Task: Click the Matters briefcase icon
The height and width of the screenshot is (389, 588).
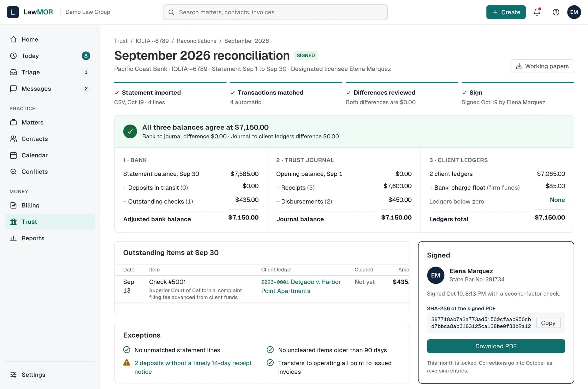Action: [x=13, y=122]
